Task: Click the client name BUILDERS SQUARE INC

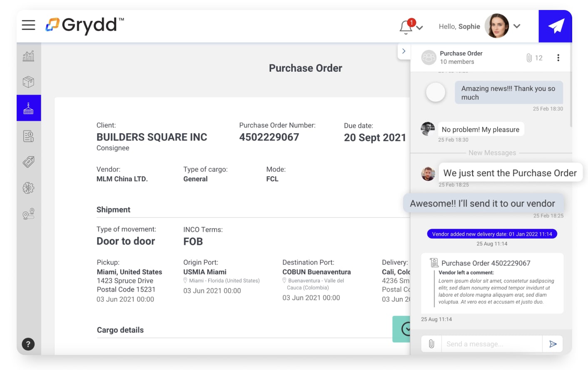Action: [x=152, y=137]
